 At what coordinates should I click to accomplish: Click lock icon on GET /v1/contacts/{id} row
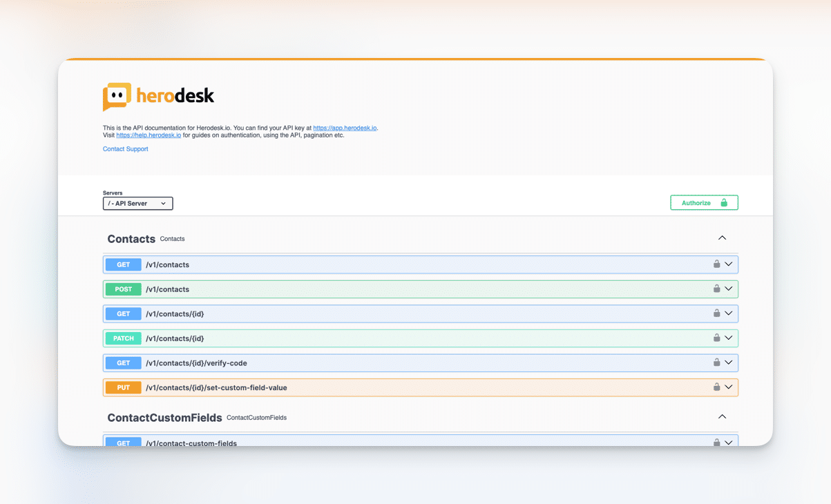click(x=716, y=313)
